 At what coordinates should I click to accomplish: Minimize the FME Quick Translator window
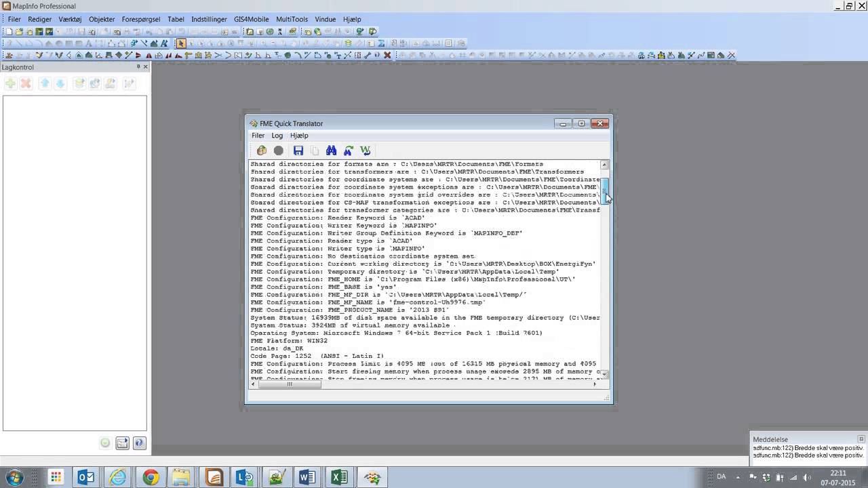563,123
